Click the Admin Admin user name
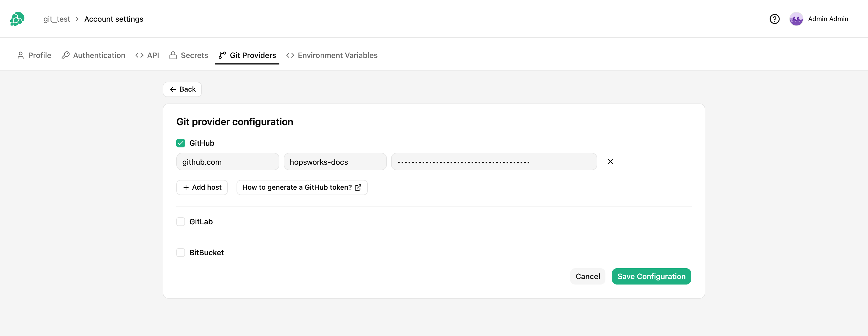 (x=828, y=19)
